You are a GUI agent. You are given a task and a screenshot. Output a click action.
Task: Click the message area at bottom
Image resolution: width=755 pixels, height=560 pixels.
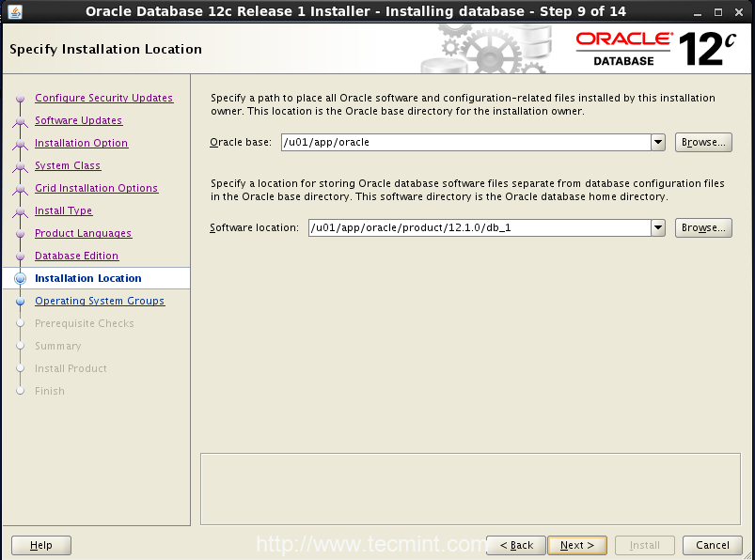(470, 489)
